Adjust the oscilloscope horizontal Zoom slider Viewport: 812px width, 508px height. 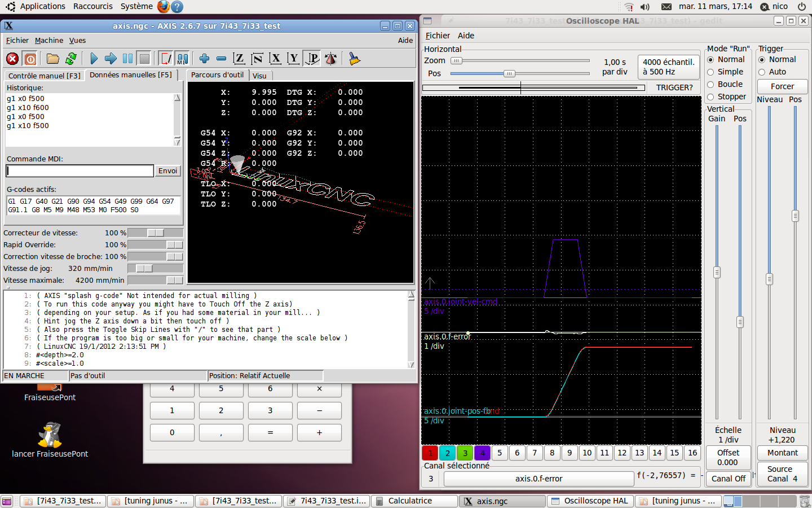click(x=520, y=60)
